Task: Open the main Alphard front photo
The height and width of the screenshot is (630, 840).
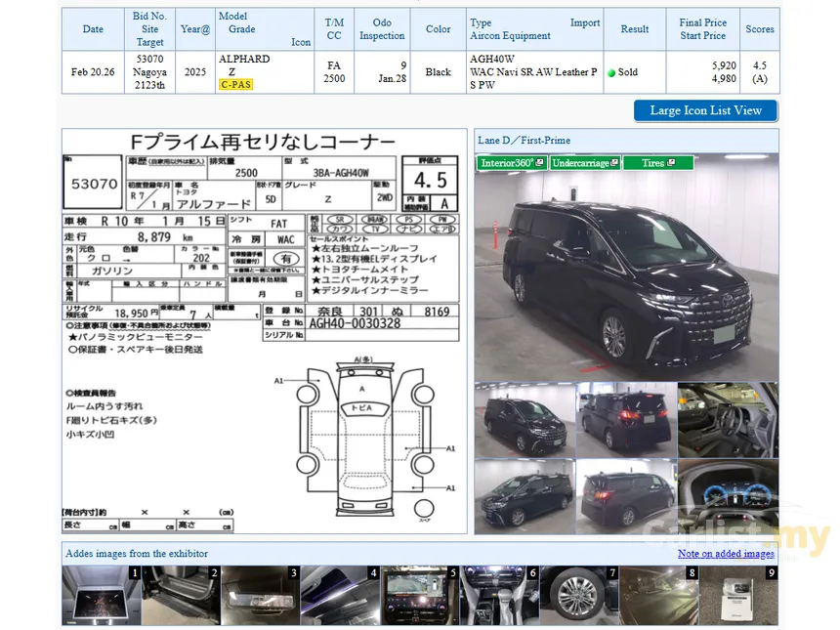Action: pyautogui.click(x=626, y=268)
